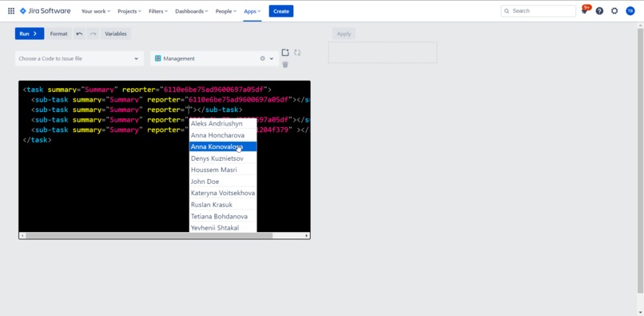The height and width of the screenshot is (316, 644).
Task: Click the Format button
Action: 59,34
